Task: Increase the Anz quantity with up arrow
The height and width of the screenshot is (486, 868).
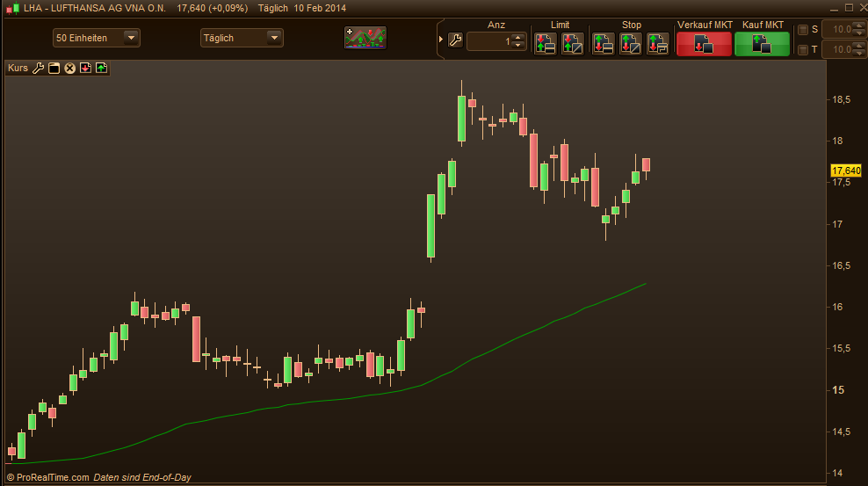Action: pos(518,38)
